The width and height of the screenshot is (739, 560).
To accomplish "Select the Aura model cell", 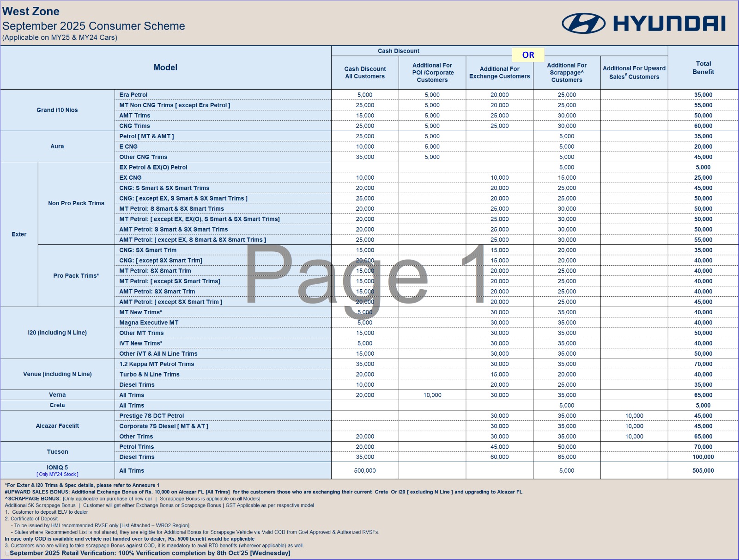I will point(57,146).
